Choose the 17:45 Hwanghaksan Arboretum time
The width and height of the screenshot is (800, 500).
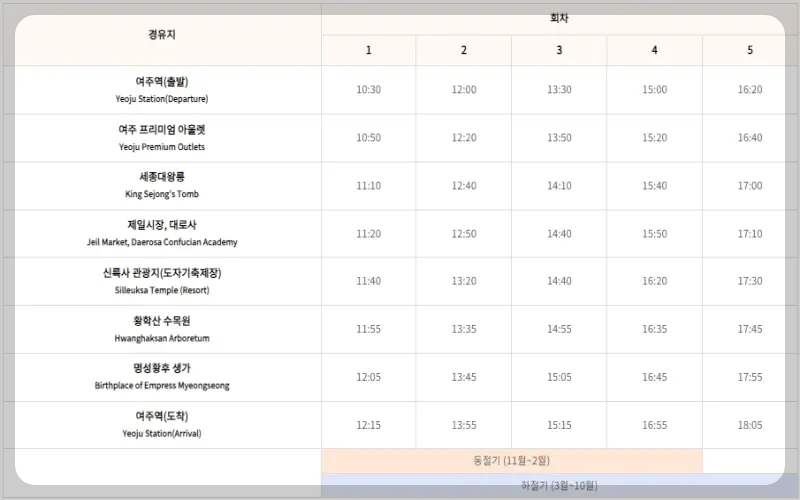tap(750, 329)
